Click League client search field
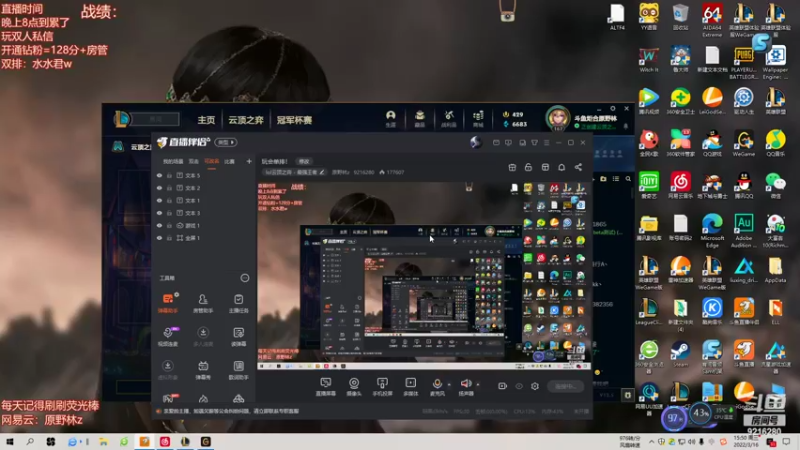Screen dimensions: 800x450 pyautogui.click(x=156, y=119)
